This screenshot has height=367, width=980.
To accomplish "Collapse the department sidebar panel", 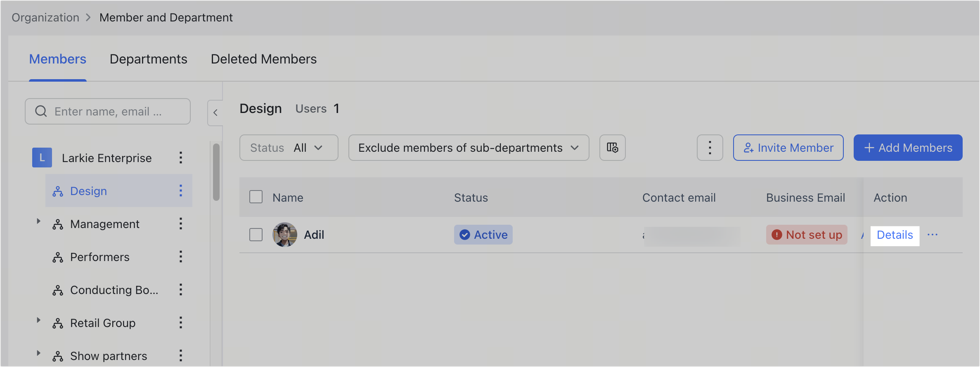I will pyautogui.click(x=215, y=113).
